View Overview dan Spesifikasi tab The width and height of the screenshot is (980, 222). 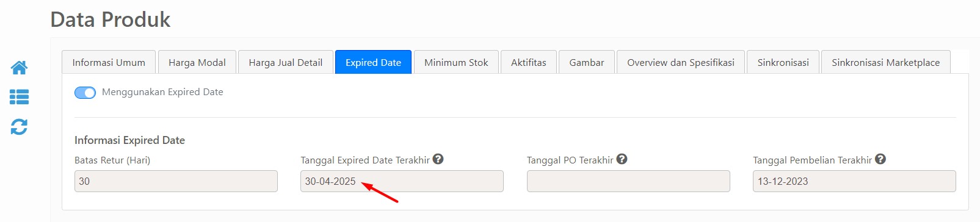pyautogui.click(x=681, y=62)
